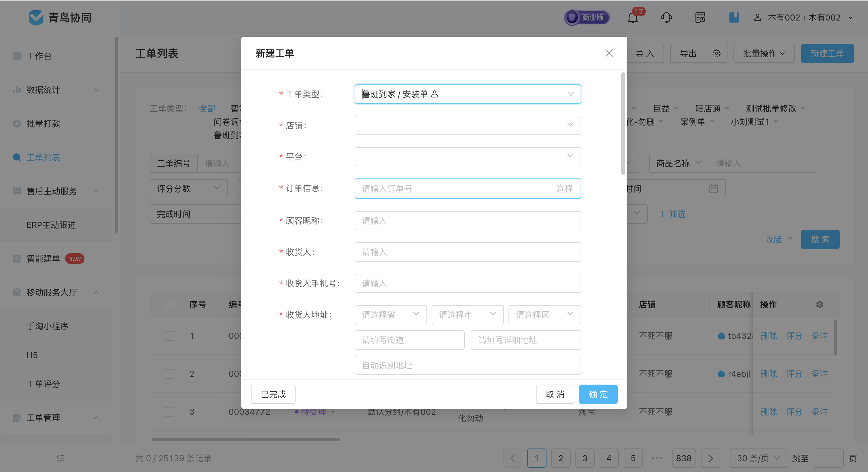Click the avatar icon beside tb432

click(x=721, y=336)
